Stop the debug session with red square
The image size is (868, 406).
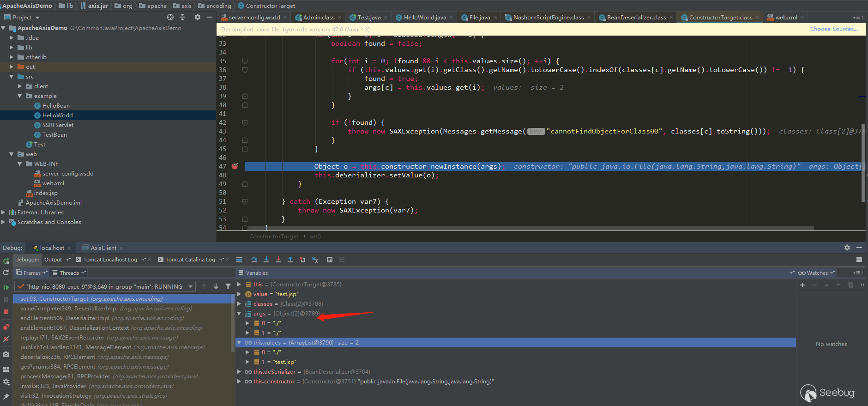[6, 312]
